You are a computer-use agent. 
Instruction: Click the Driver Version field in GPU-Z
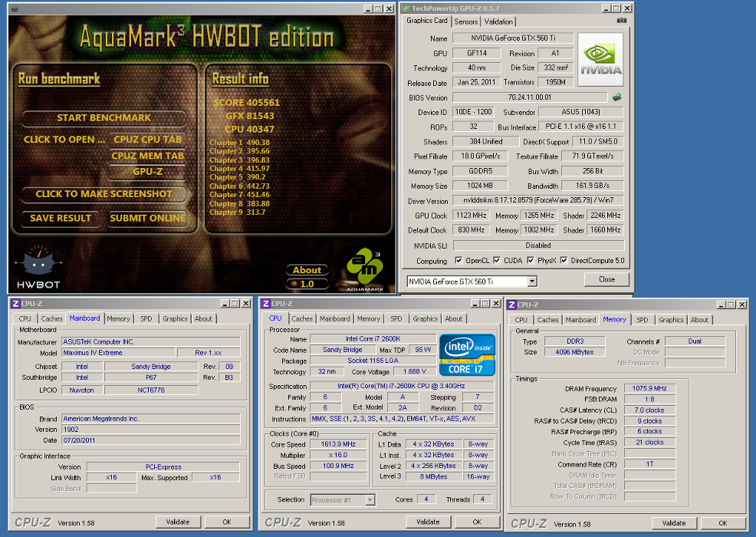[538, 200]
